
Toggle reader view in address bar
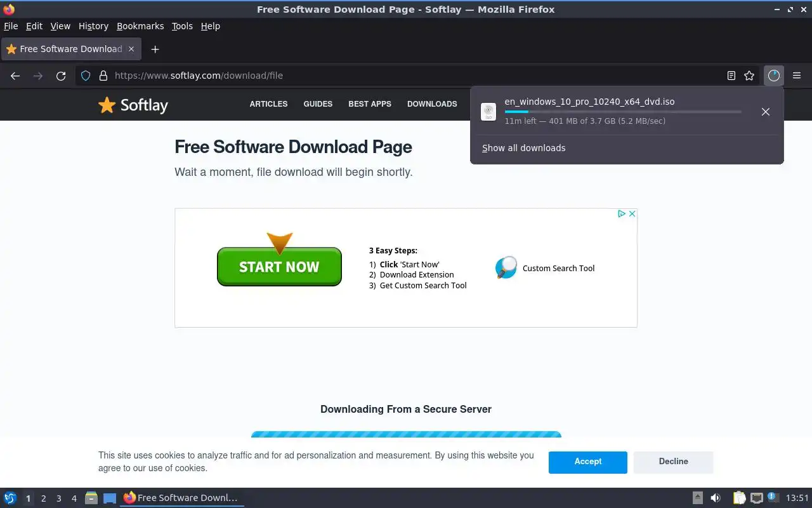[731, 76]
